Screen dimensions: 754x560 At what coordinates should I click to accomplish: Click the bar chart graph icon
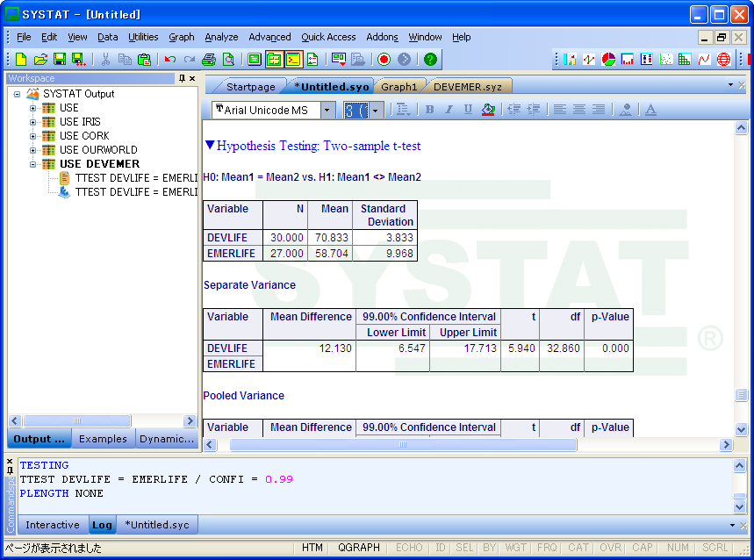click(570, 59)
